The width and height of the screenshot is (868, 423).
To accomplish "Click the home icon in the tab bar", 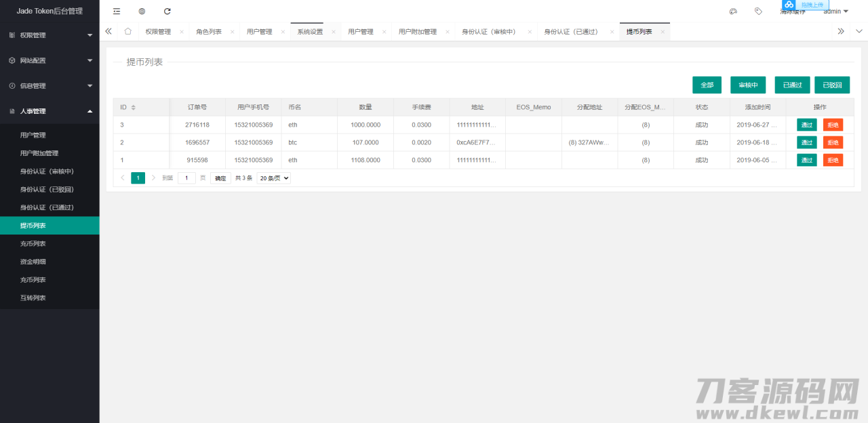I will (127, 31).
